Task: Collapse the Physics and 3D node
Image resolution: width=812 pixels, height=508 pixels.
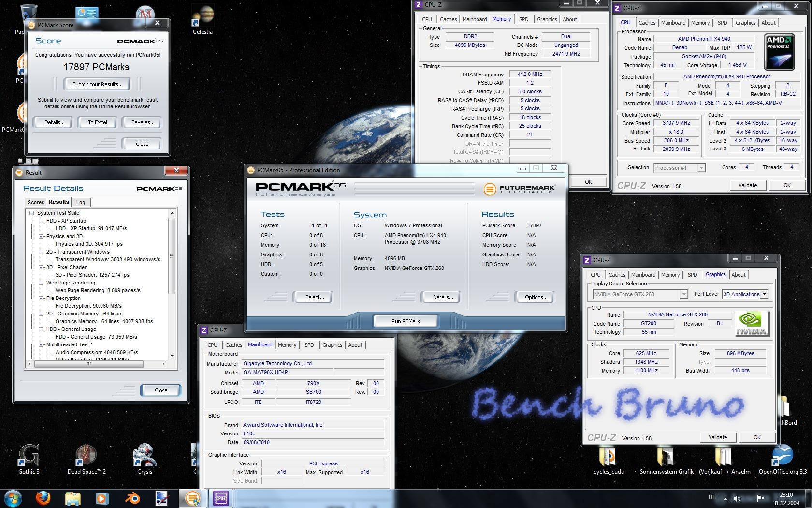Action: pyautogui.click(x=41, y=236)
